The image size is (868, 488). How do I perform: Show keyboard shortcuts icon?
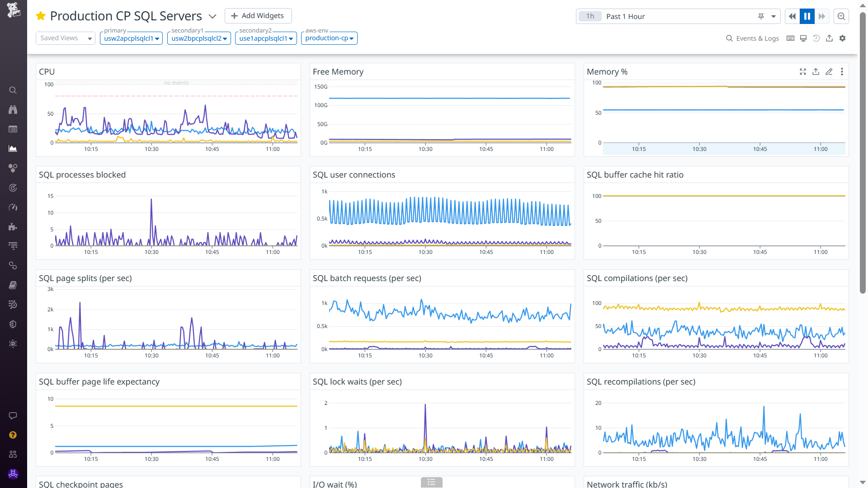[790, 38]
